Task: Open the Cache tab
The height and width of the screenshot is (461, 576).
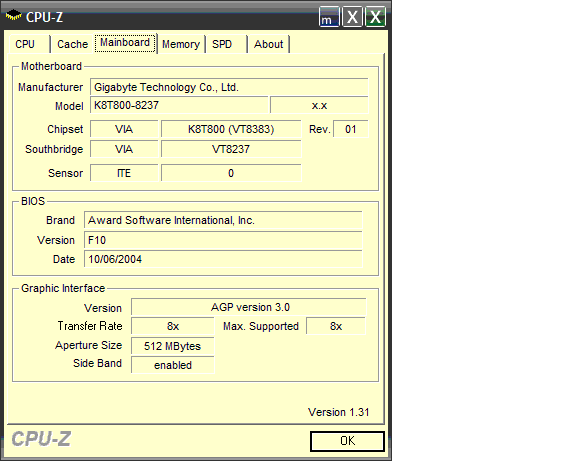Action: 72,44
